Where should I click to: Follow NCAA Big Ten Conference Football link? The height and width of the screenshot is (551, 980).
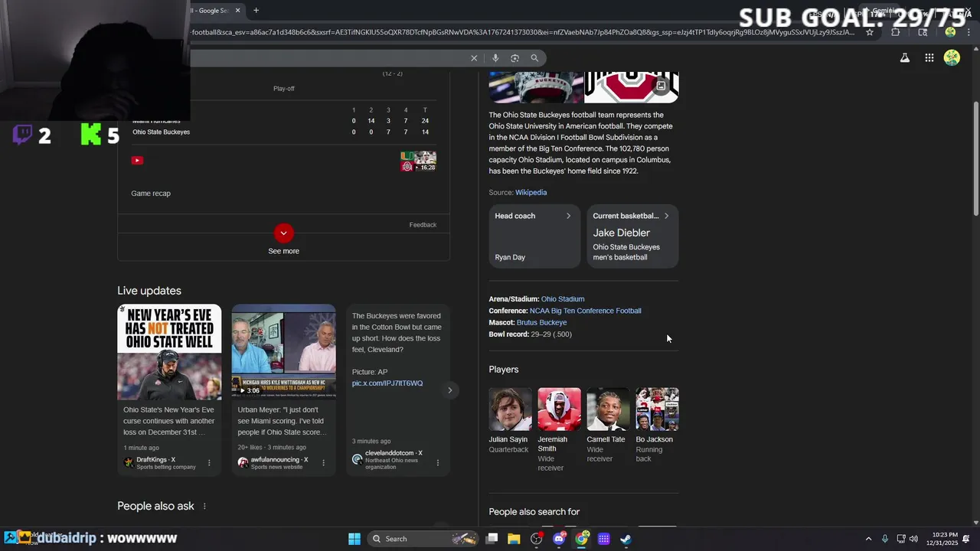point(586,311)
